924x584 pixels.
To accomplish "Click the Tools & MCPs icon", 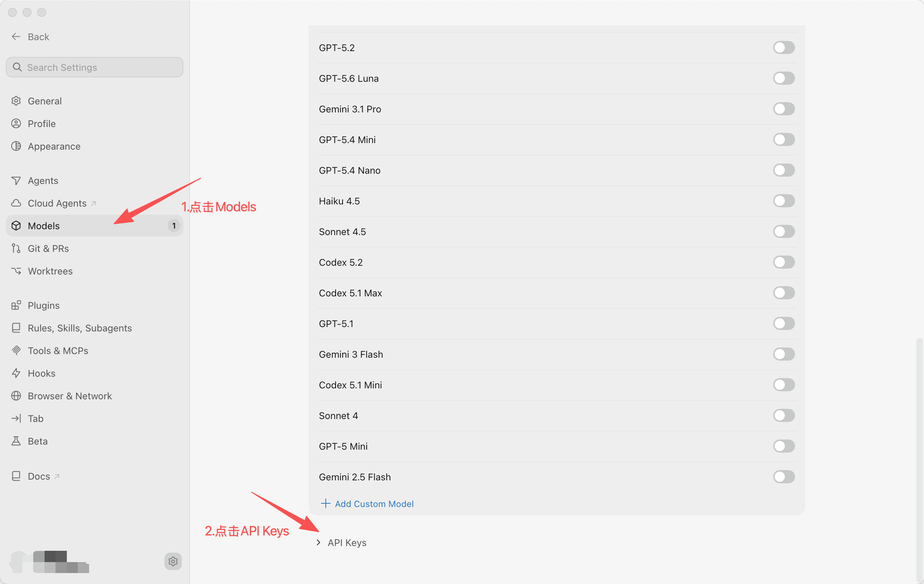I will [16, 350].
